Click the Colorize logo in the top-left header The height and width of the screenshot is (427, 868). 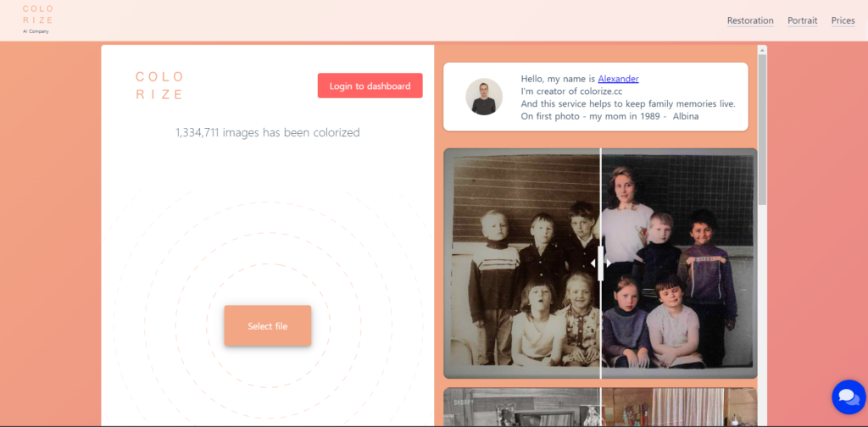pos(37,19)
